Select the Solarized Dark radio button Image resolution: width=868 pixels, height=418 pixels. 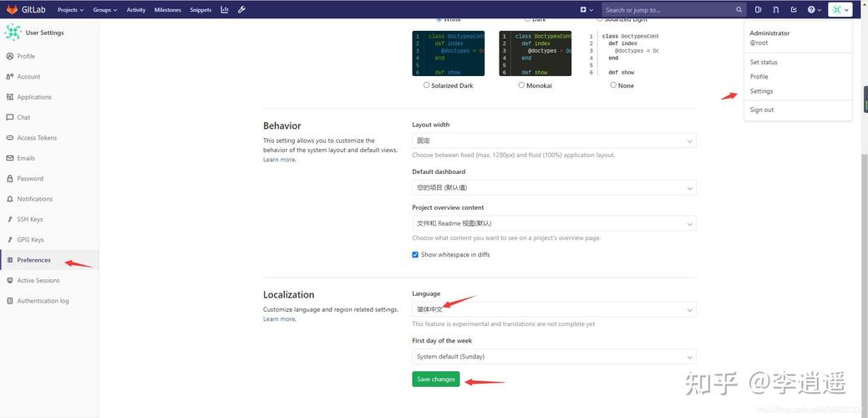(x=427, y=85)
